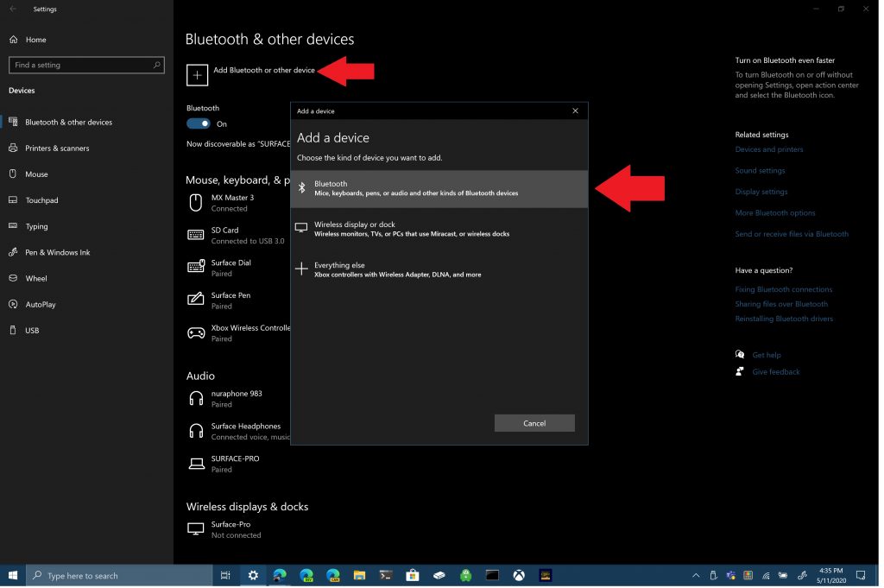Turn off the Bluetooth toggle switch

[x=199, y=124]
